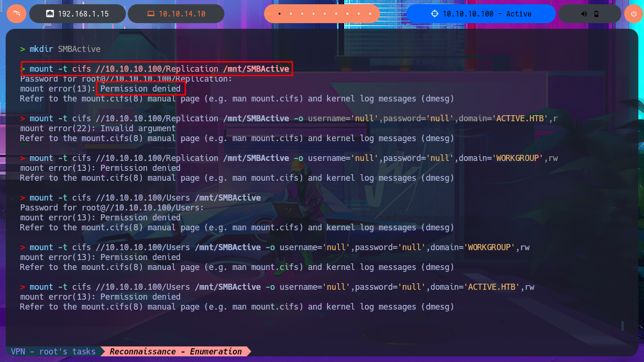Select the active black workspace dot
The width and height of the screenshot is (644, 362).
[x=280, y=14]
